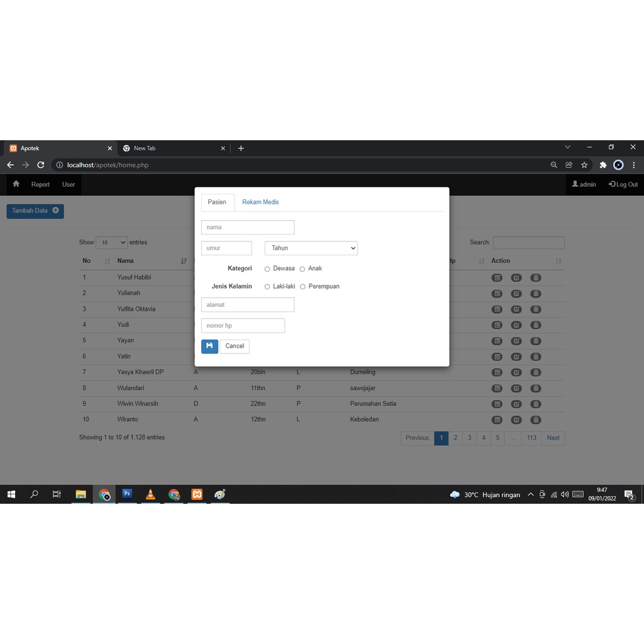Click the bookmark star icon in address bar

[x=584, y=165]
